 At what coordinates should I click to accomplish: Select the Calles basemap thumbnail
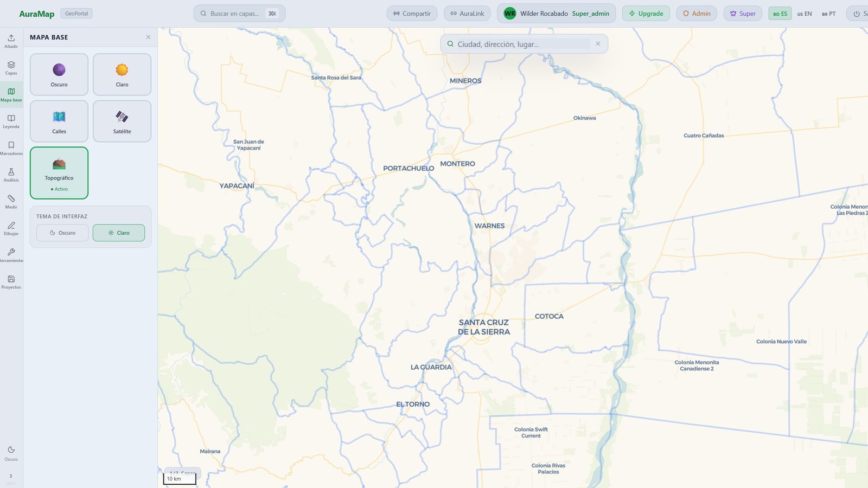click(59, 121)
